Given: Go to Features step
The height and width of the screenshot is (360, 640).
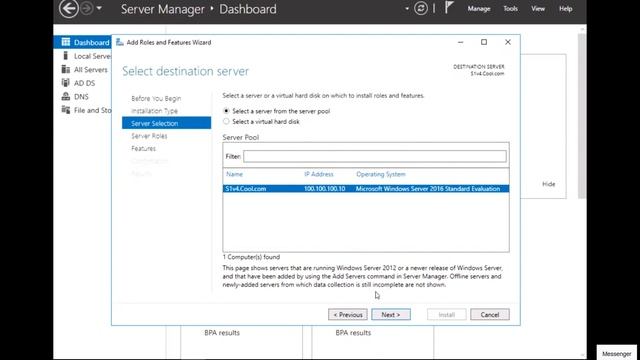Looking at the screenshot, I should coord(143,149).
